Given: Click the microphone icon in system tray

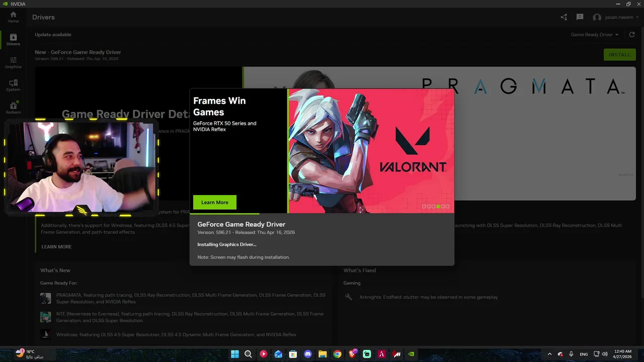Looking at the screenshot, I should [571, 354].
